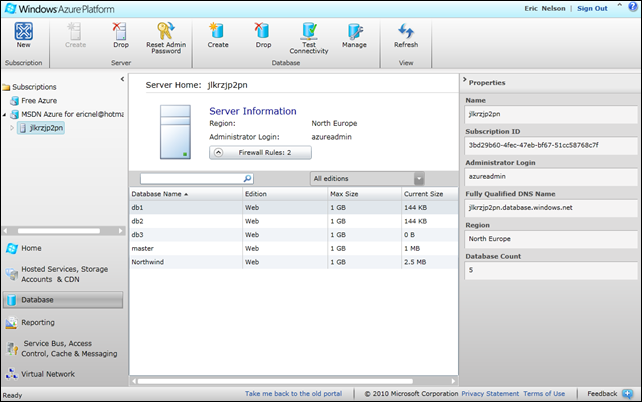Click the Name property field
This screenshot has width=642, height=402.
click(x=551, y=114)
